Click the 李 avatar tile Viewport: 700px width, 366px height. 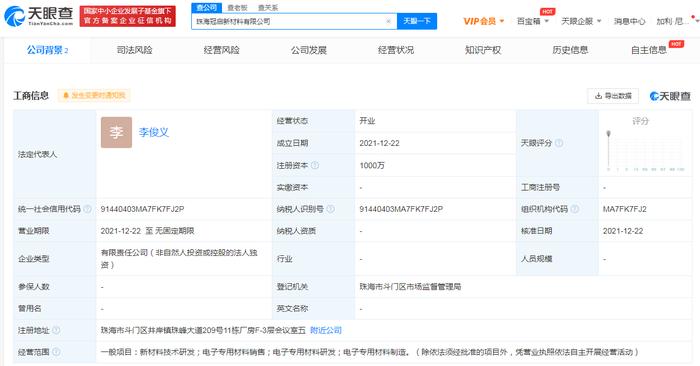pyautogui.click(x=117, y=132)
